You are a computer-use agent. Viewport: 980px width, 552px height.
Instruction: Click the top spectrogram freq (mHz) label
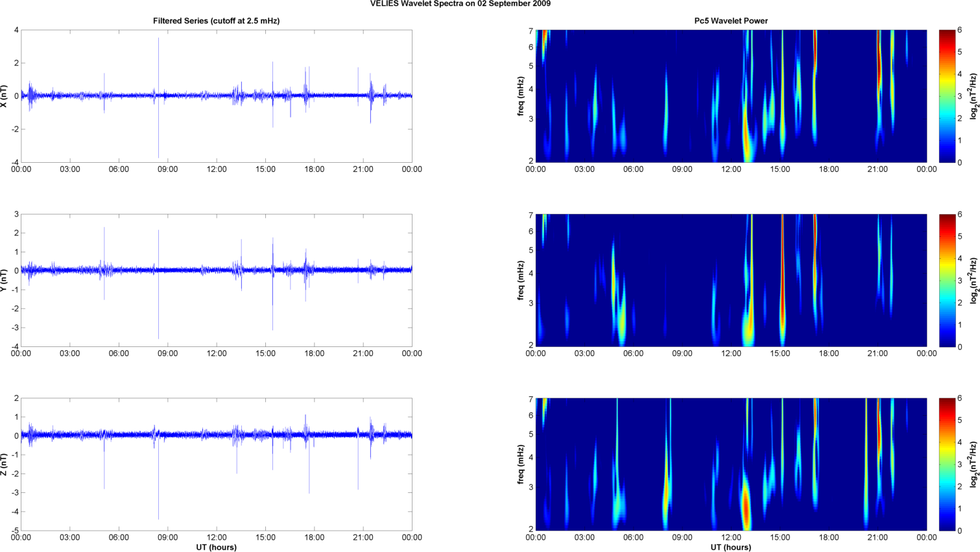(x=520, y=96)
